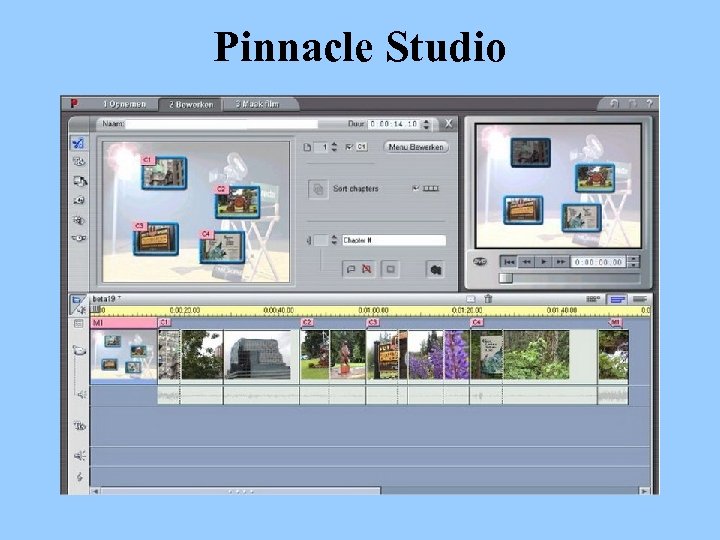Close the toolbox with the X button

[x=448, y=124]
